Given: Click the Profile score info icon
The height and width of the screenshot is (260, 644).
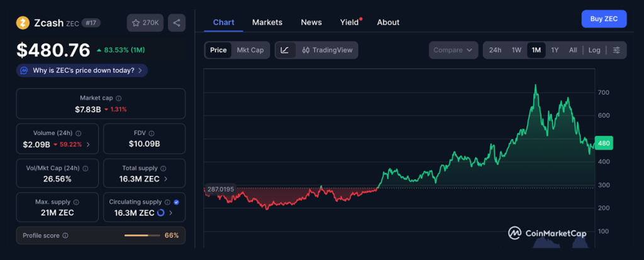Looking at the screenshot, I should 65,236.
